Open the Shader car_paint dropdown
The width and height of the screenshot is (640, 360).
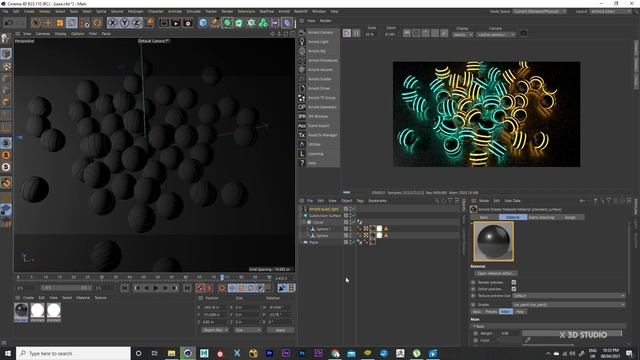point(569,304)
